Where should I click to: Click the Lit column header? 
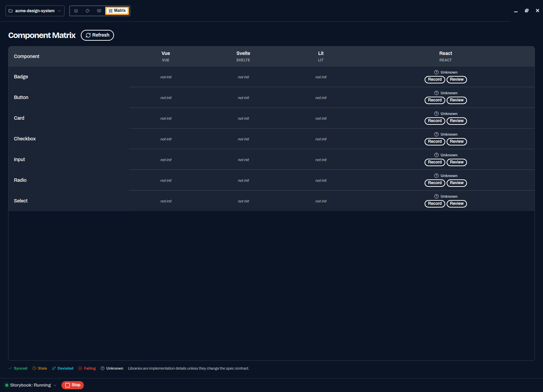tap(321, 56)
